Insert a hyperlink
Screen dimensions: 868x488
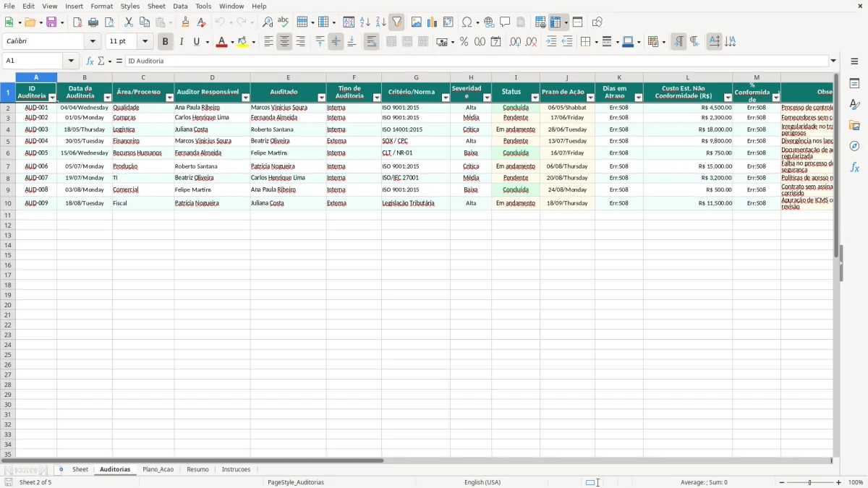point(490,22)
